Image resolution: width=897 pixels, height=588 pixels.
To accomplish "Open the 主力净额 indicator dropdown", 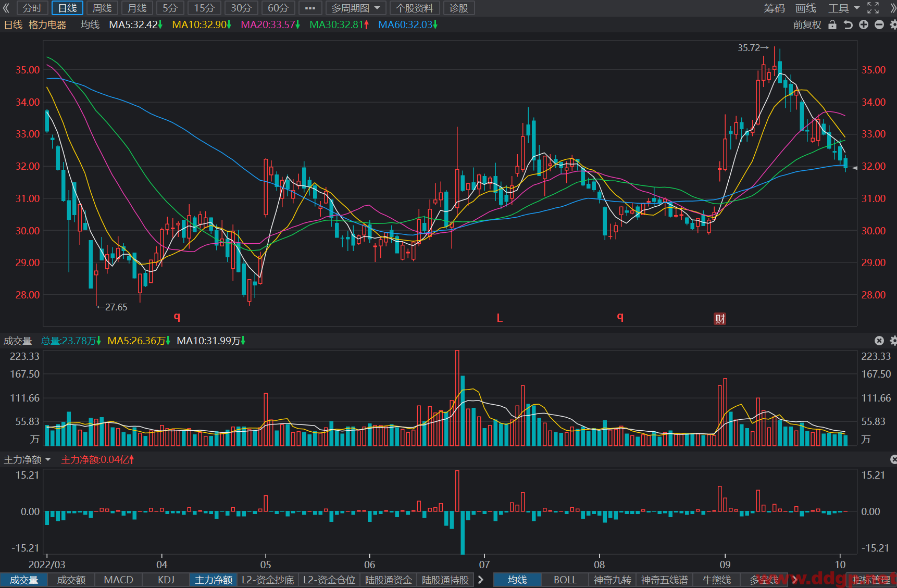I will (27, 459).
